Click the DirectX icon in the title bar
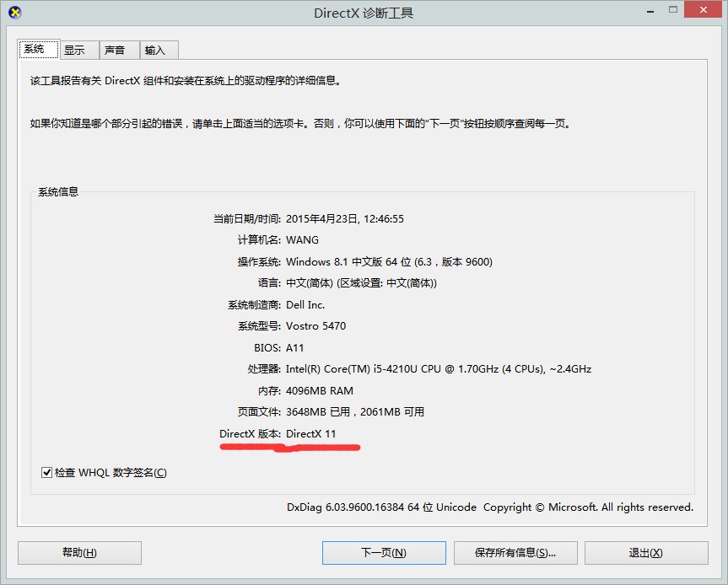Viewport: 728px width, 585px height. [13, 13]
